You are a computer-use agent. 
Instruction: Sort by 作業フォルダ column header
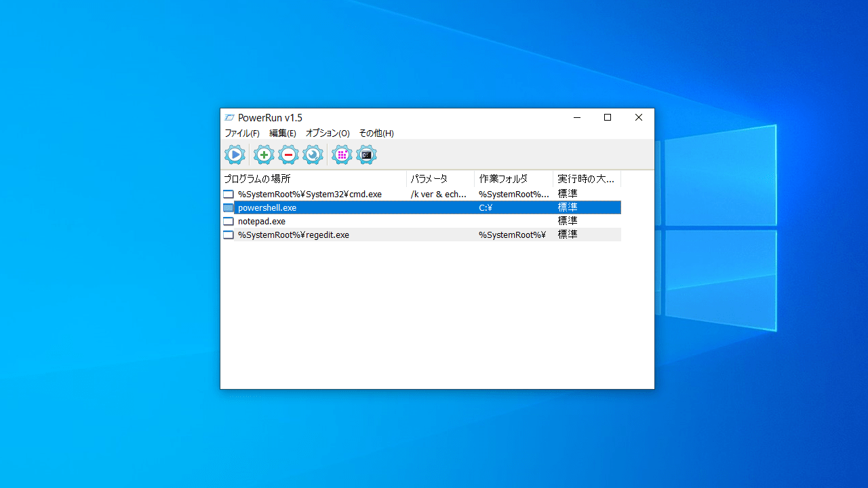(x=513, y=179)
